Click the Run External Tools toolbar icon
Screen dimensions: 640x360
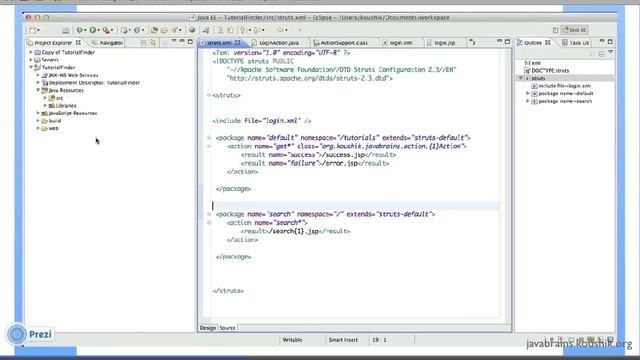point(106,30)
